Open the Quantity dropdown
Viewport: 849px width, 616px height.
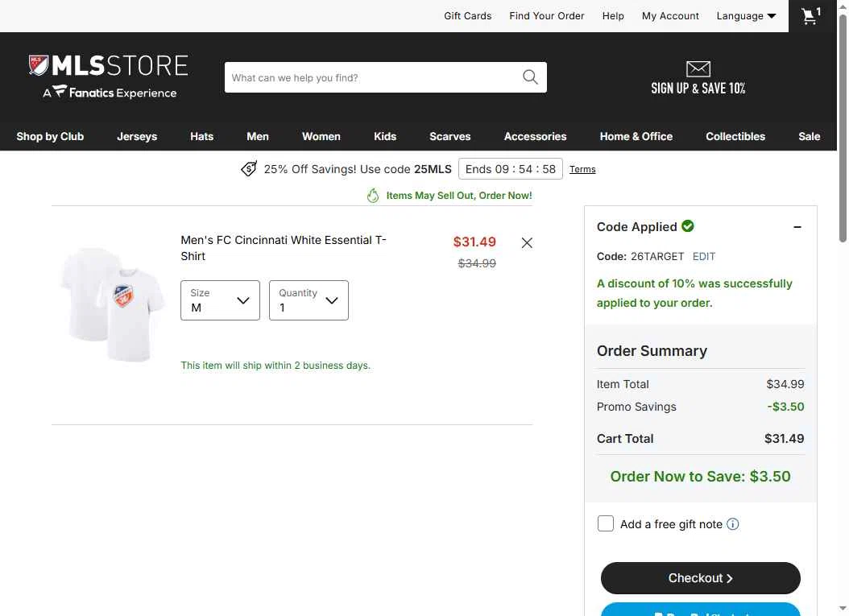point(309,300)
